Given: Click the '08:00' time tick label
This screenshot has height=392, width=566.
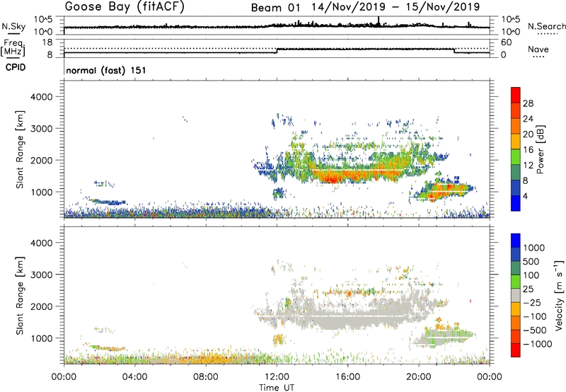Looking at the screenshot, I should [x=206, y=377].
